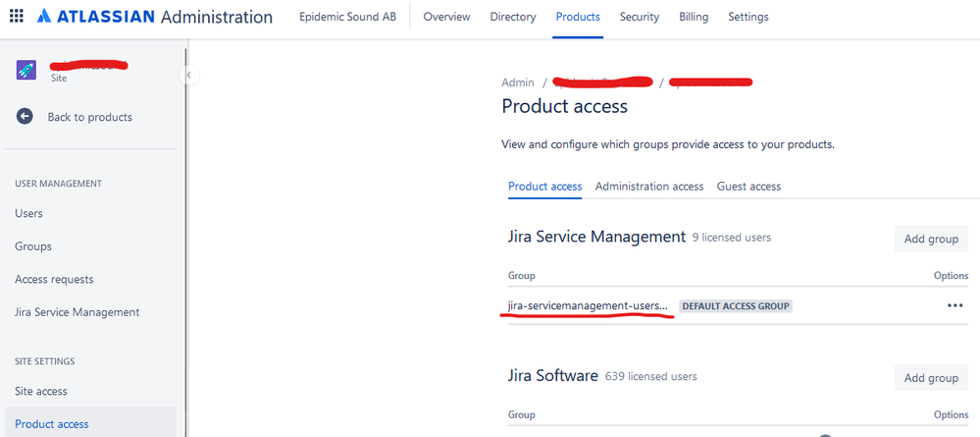Go to Groups in the sidebar
The width and height of the screenshot is (980, 437).
coord(33,246)
